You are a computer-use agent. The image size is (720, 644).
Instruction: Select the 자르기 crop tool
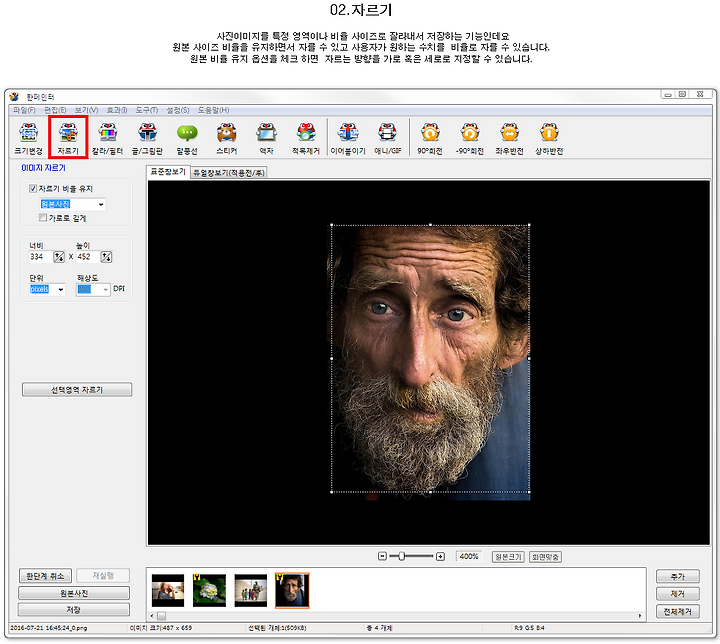coord(68,138)
